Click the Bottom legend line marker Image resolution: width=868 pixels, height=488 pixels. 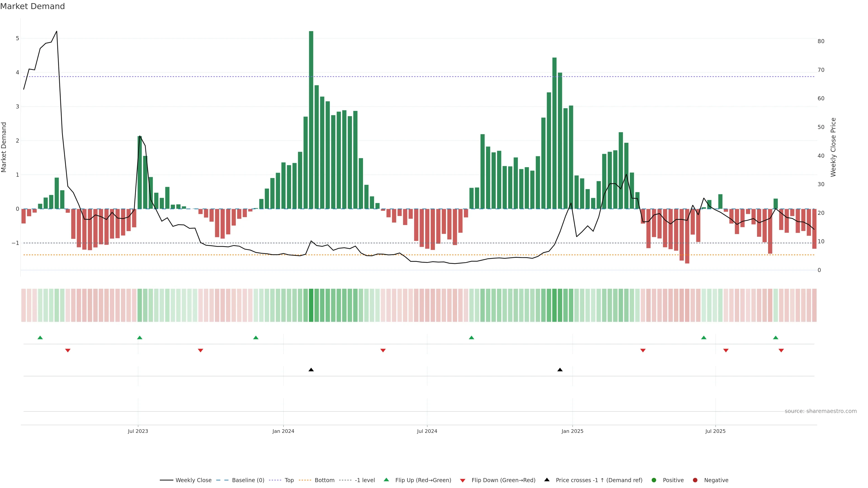tap(305, 480)
